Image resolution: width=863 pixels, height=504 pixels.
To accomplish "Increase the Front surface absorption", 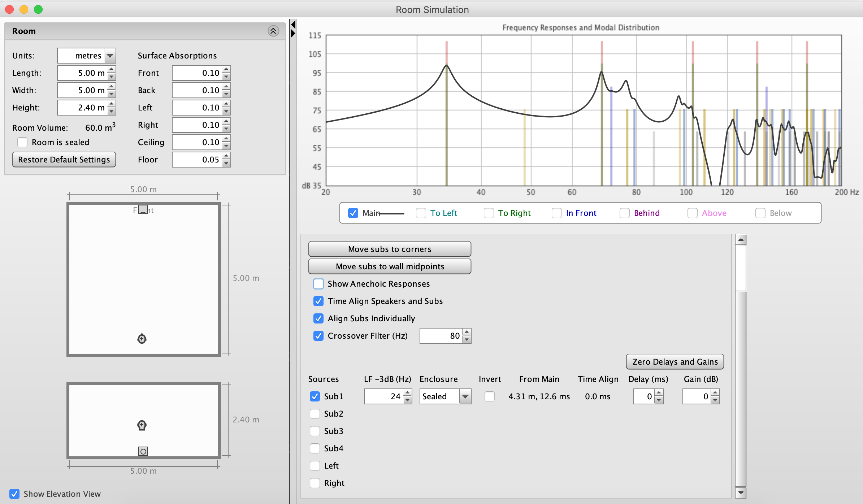I will (226, 69).
